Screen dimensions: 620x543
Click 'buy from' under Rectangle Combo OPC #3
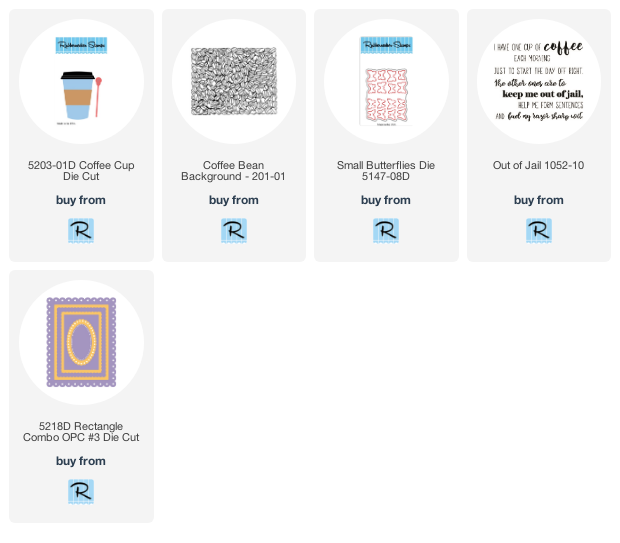tap(81, 461)
